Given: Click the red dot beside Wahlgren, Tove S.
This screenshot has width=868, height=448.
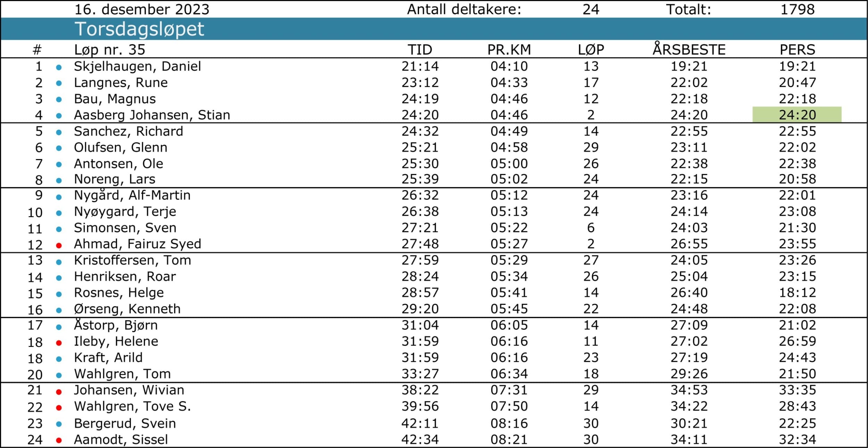Looking at the screenshot, I should point(59,408).
